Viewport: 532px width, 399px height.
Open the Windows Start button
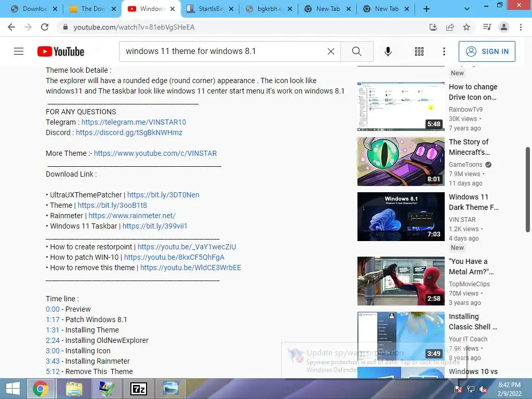13,389
